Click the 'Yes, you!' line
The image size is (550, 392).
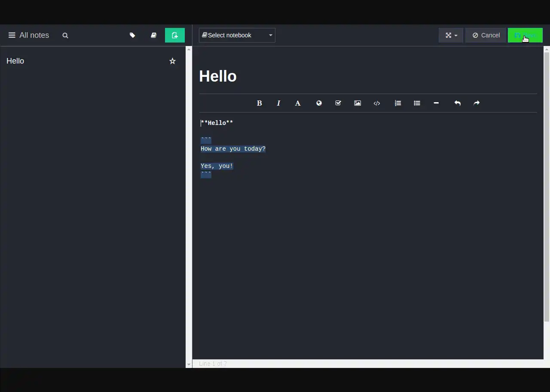(x=217, y=166)
